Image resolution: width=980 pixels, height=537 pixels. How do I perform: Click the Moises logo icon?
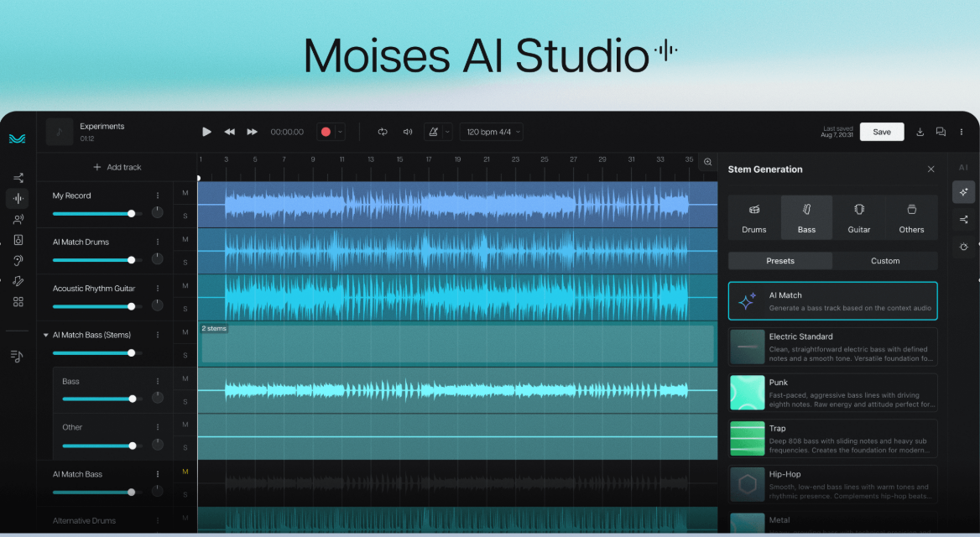(18, 138)
